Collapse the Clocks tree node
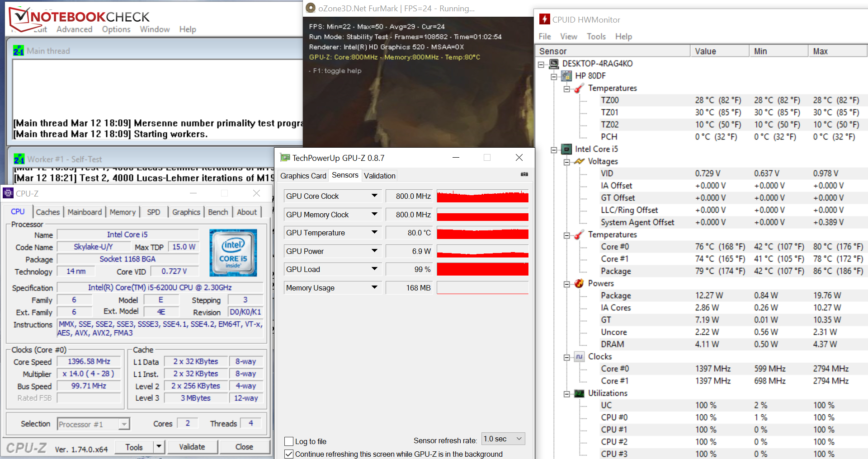The width and height of the screenshot is (868, 459). (566, 357)
